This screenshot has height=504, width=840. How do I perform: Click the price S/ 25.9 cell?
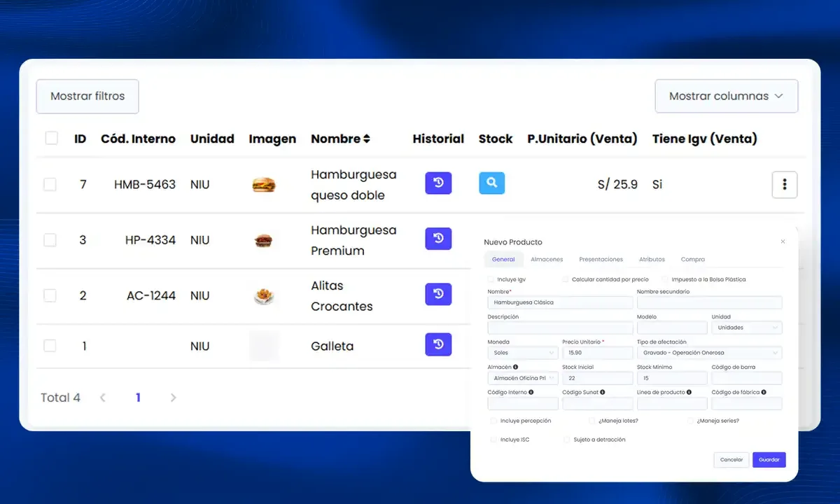[x=617, y=185]
